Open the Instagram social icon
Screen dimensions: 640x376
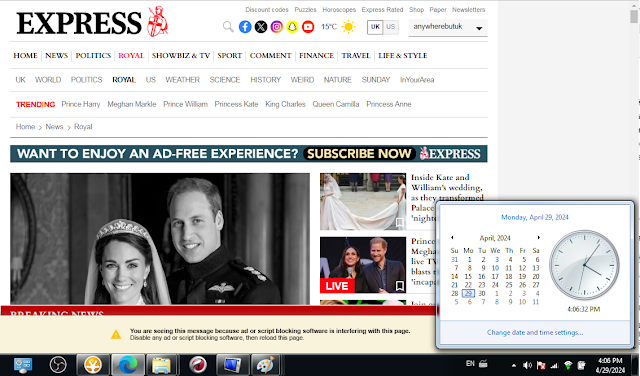[x=277, y=27]
